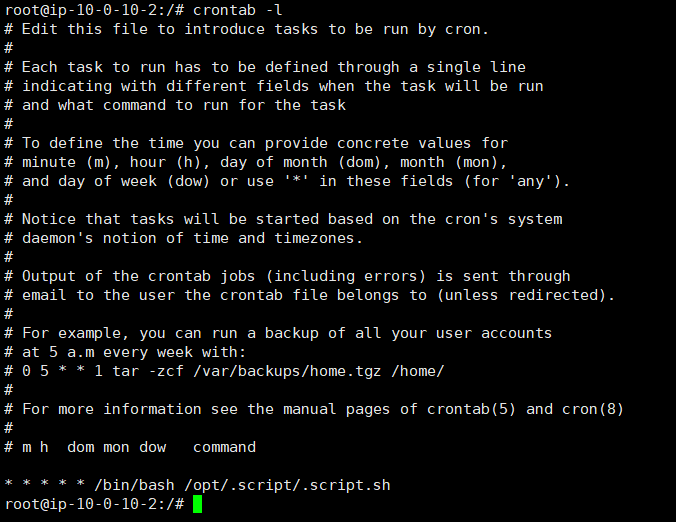Click the word 'Notice' in the comments
Screen dimensions: 676x522
49,219
